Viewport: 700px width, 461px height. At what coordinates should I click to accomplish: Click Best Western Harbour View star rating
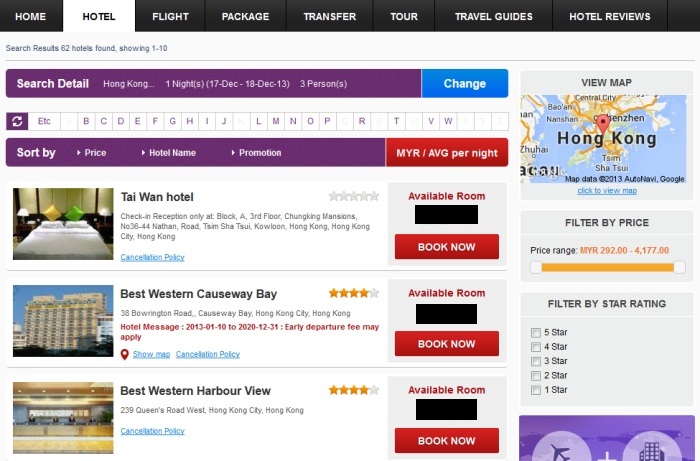click(x=354, y=390)
